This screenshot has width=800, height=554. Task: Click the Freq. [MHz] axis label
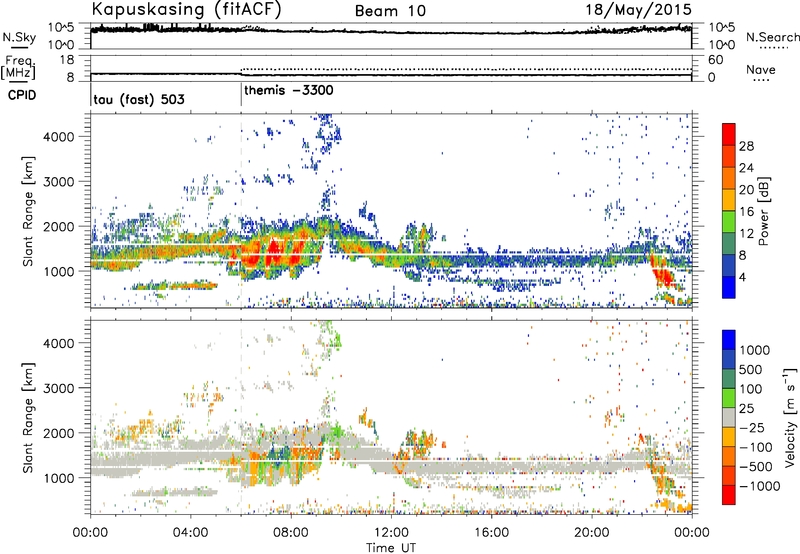(x=18, y=67)
